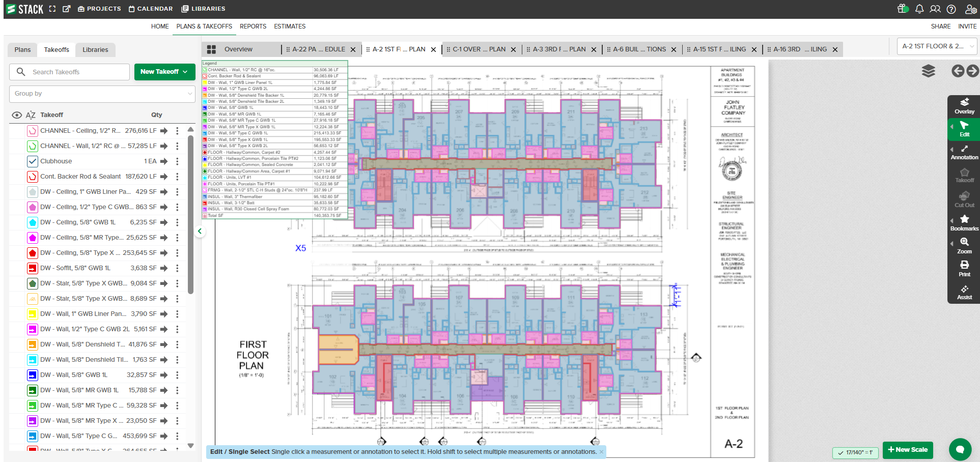This screenshot has width=980, height=462.
Task: Print the current plan sheet
Action: [964, 269]
